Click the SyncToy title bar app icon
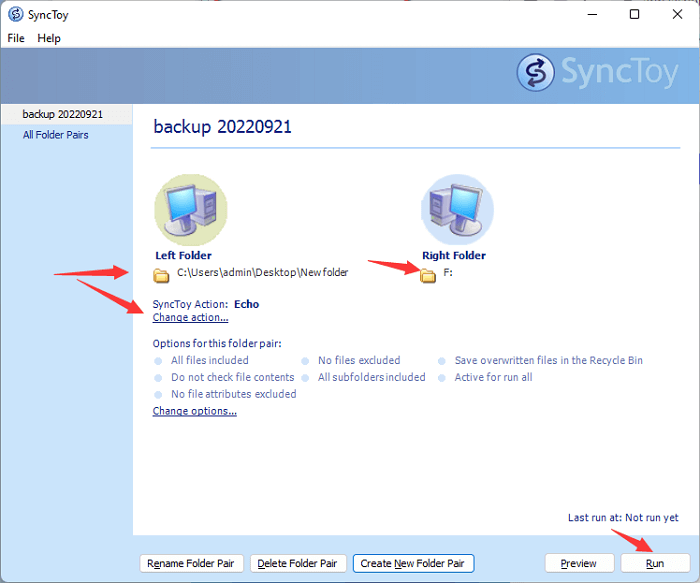This screenshot has height=583, width=700. click(x=16, y=14)
